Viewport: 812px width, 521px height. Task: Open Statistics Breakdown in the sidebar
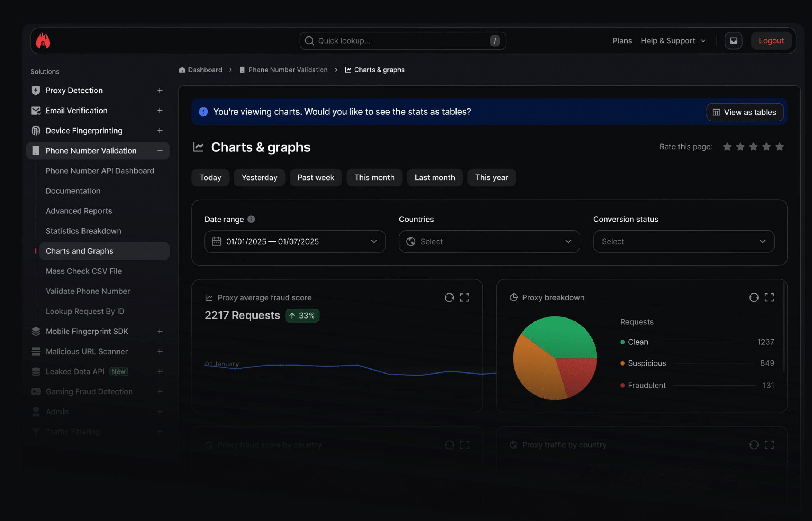pyautogui.click(x=83, y=231)
